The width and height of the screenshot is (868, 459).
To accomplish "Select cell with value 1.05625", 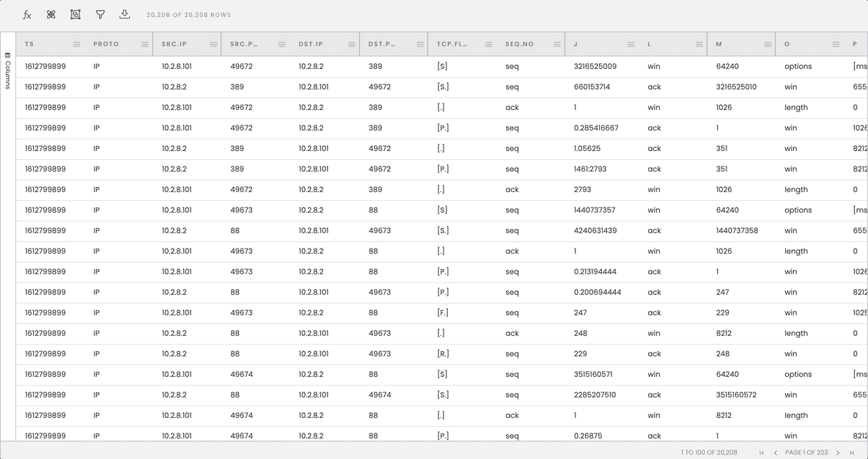I will coord(586,148).
